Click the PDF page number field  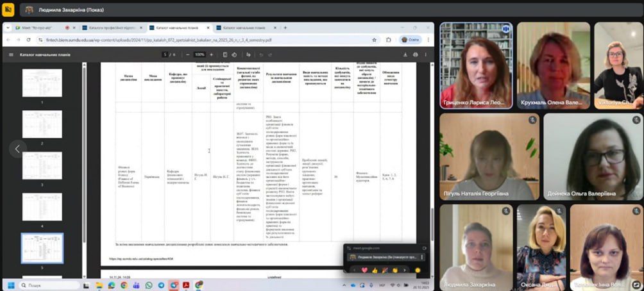click(x=166, y=54)
